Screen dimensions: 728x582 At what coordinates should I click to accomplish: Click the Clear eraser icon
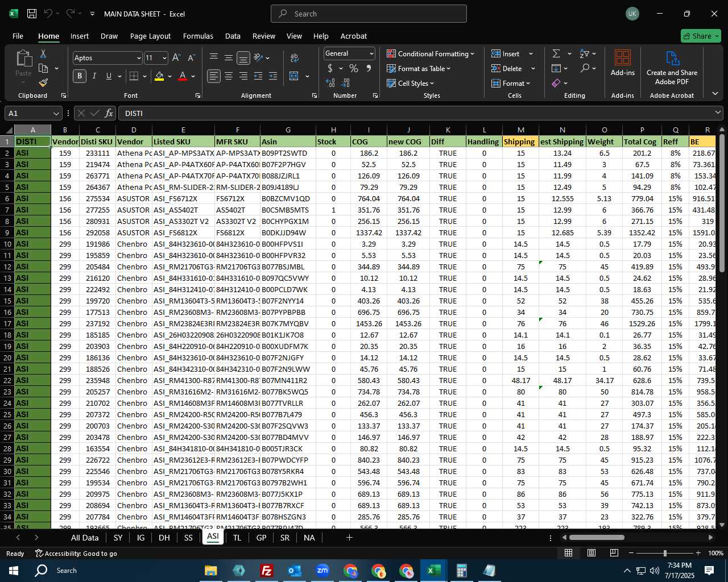point(556,83)
